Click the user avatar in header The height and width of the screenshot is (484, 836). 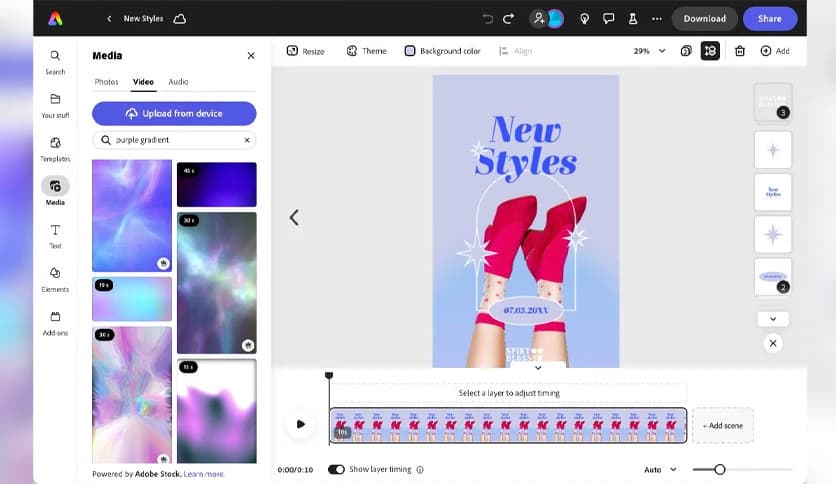[556, 19]
